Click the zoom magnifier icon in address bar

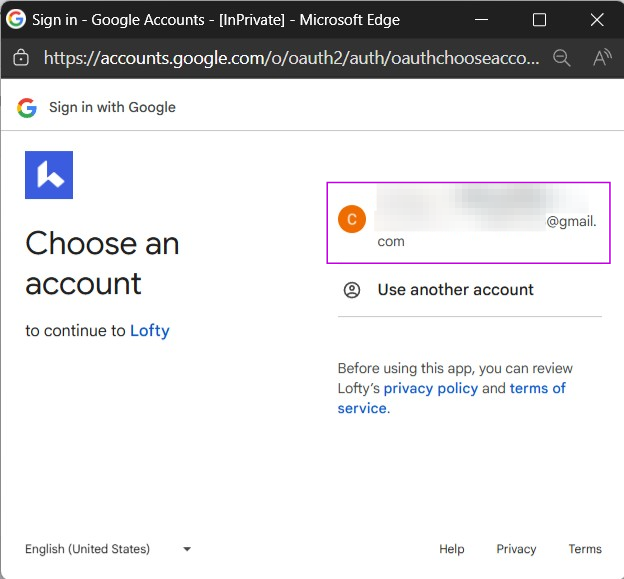click(x=562, y=58)
